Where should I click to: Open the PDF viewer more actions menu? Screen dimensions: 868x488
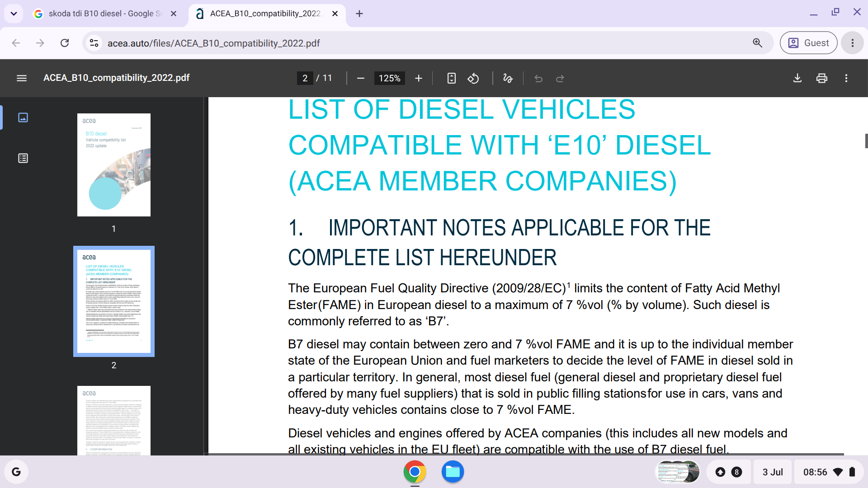click(x=846, y=78)
